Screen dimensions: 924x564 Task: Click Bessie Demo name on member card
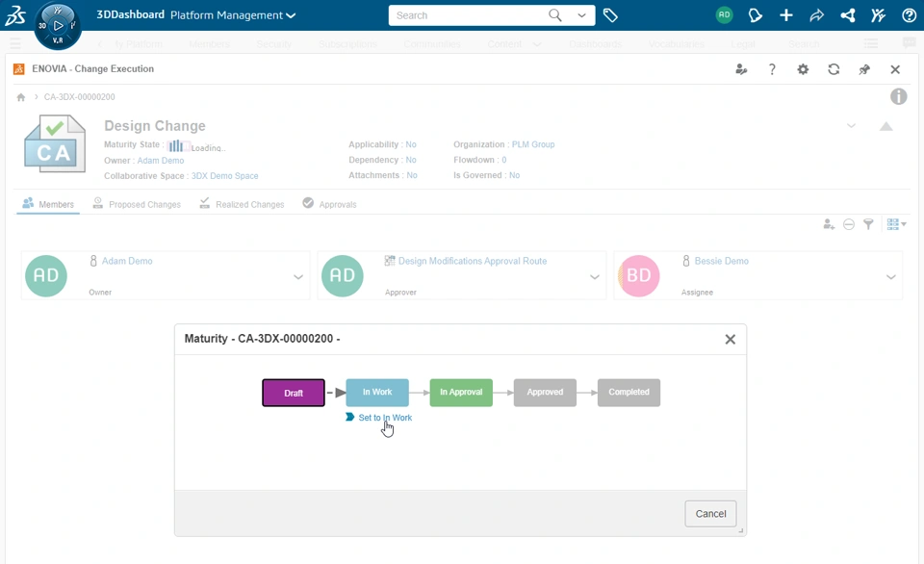[x=721, y=261]
